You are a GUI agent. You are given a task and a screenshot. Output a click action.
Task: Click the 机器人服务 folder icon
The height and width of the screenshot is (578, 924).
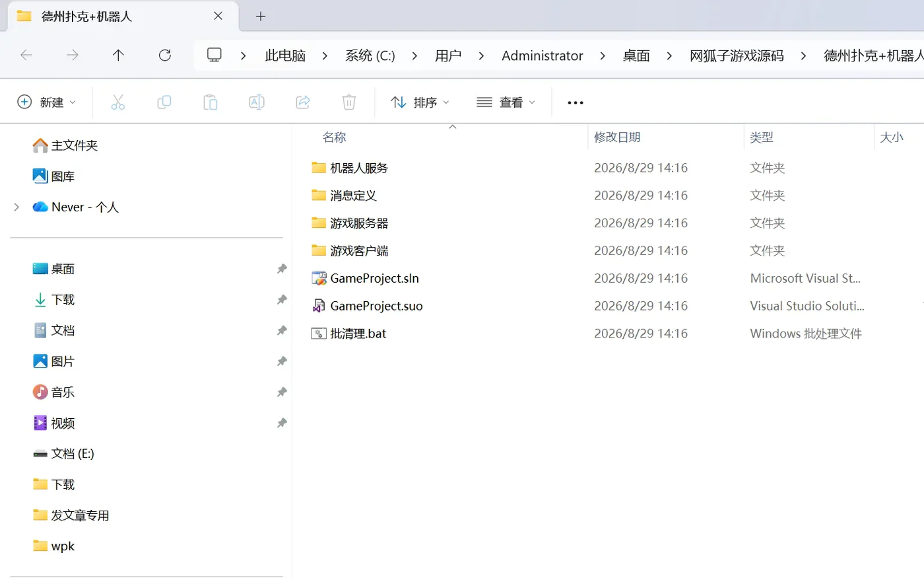[x=319, y=168]
